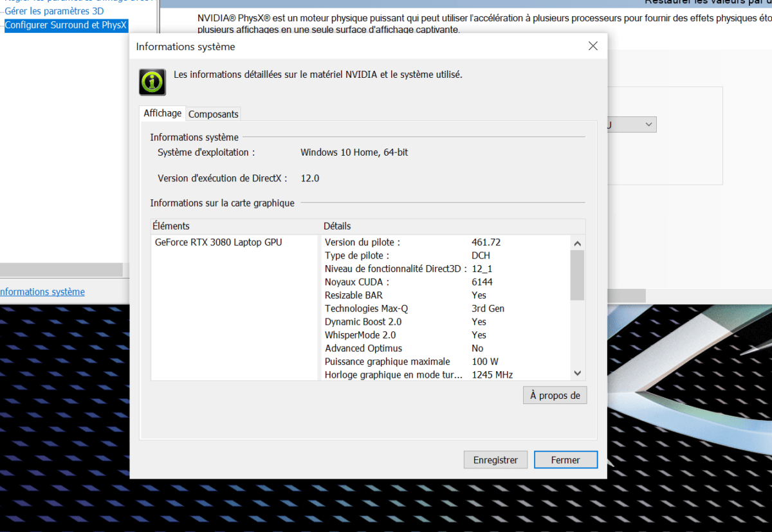Click the details list scroll-up arrow
This screenshot has width=772, height=532.
[x=577, y=243]
